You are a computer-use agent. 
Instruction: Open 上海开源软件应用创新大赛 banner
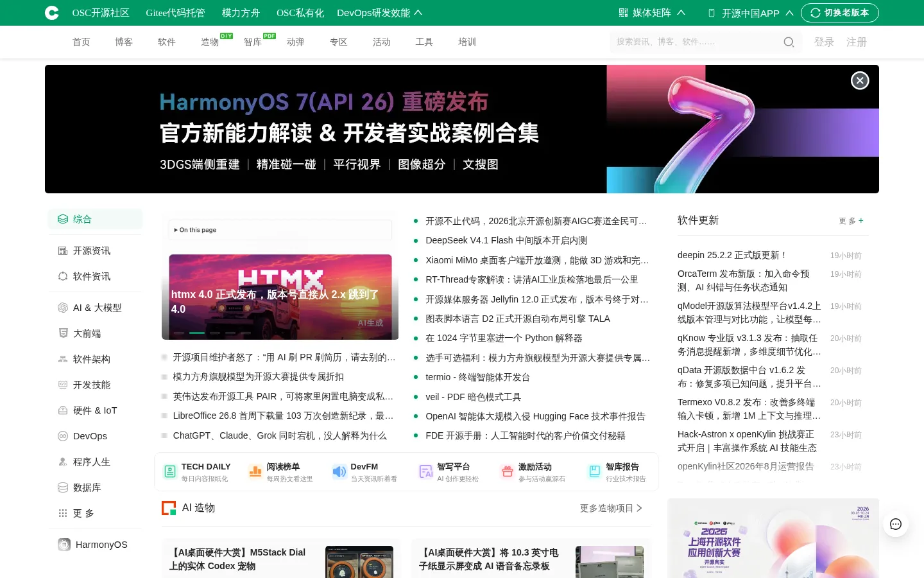coord(773,538)
